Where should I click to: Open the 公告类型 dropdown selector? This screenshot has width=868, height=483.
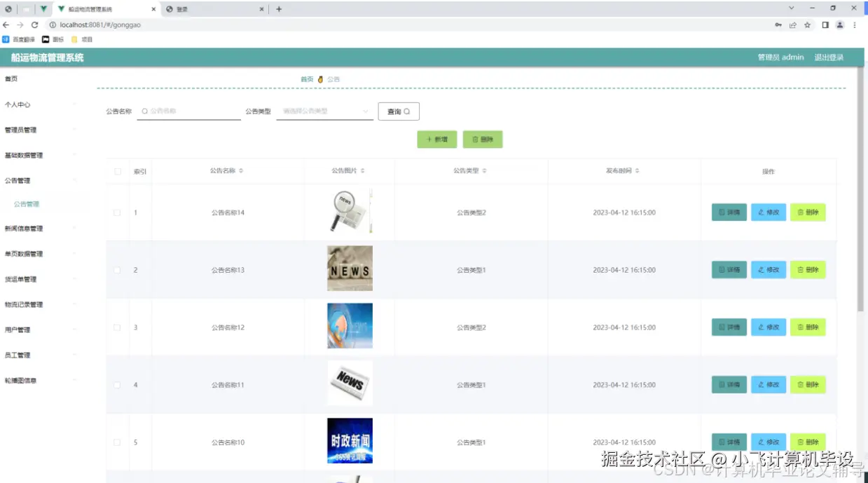[324, 111]
